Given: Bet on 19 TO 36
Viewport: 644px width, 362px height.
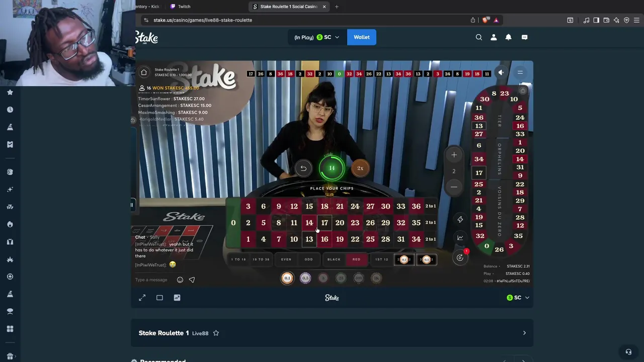Looking at the screenshot, I should pyautogui.click(x=261, y=259).
